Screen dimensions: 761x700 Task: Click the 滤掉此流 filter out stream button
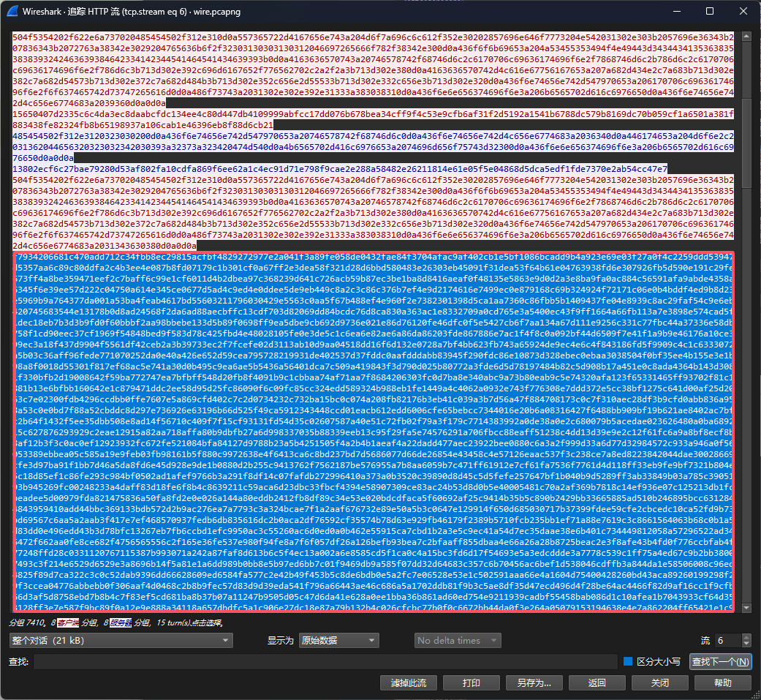tap(413, 682)
